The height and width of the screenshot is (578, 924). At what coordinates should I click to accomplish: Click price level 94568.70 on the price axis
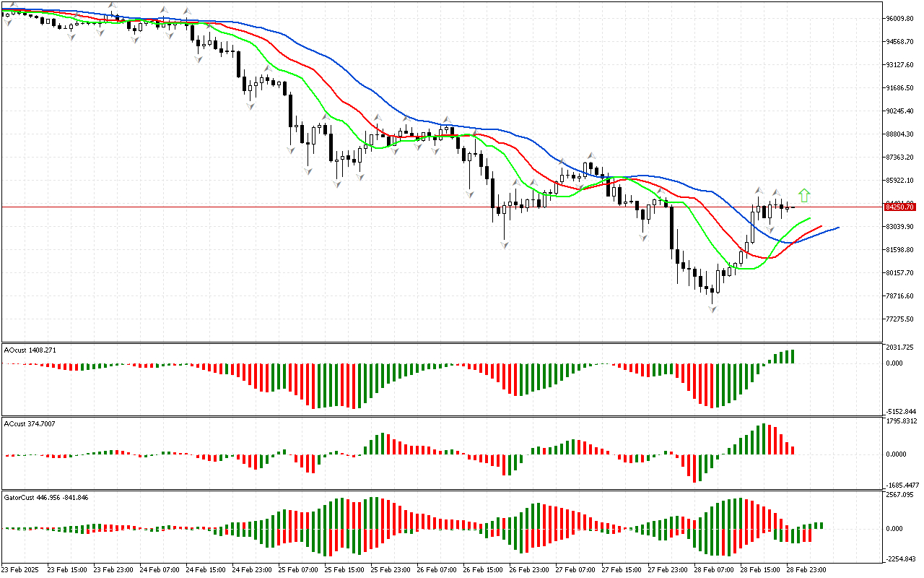coord(899,42)
